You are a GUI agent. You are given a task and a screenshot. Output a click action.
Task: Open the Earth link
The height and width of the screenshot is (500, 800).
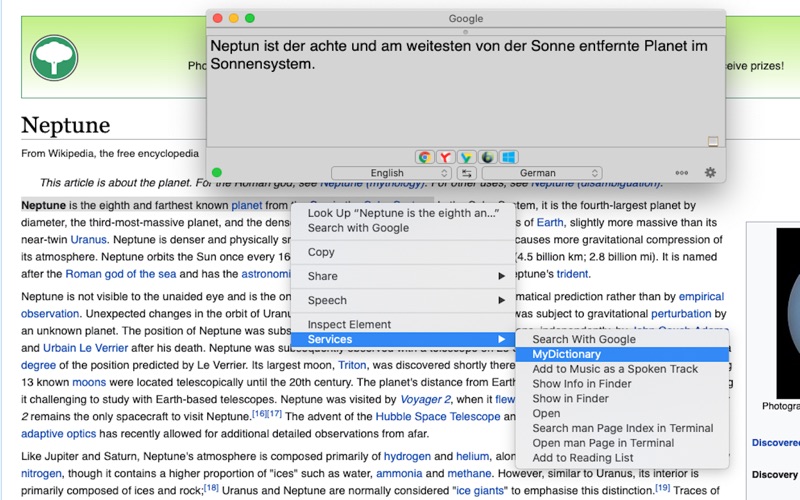pyautogui.click(x=550, y=222)
